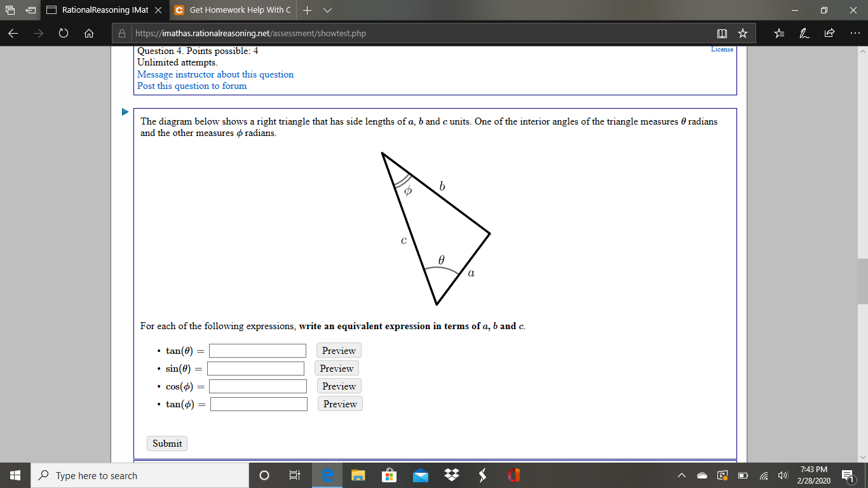Launch the Microsoft Store from taskbar
This screenshot has height=488, width=868.
389,475
